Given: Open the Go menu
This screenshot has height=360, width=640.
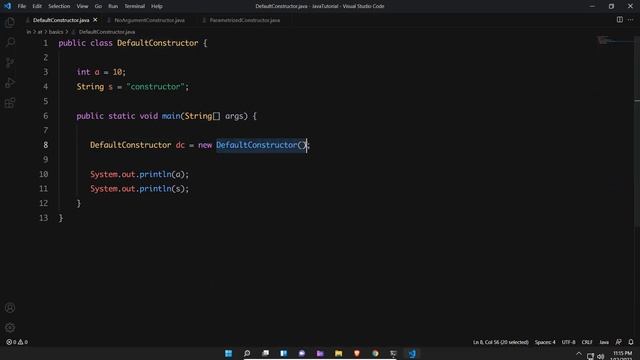Looking at the screenshot, I should click(x=98, y=6).
